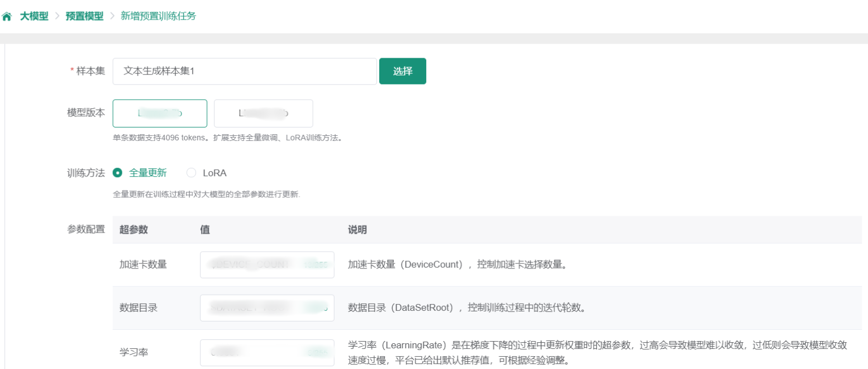
Task: Click the chevron after 大模型 breadcrumb
Action: (x=57, y=16)
